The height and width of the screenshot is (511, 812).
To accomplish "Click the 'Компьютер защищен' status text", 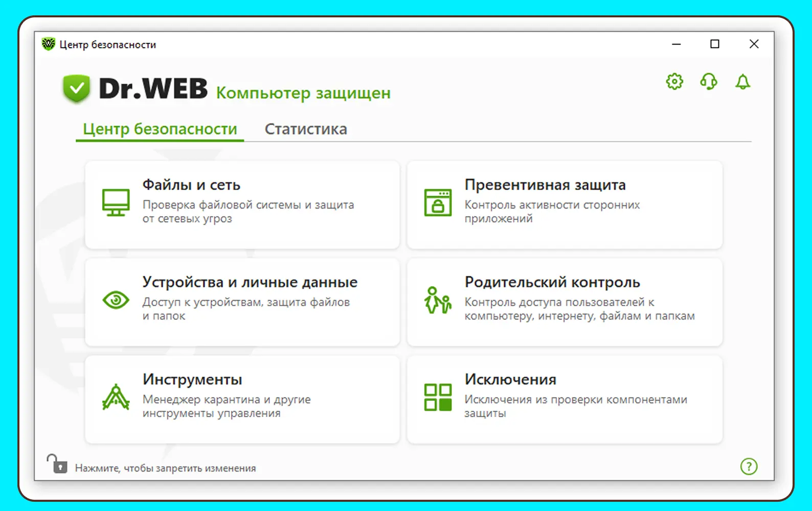I will (303, 93).
